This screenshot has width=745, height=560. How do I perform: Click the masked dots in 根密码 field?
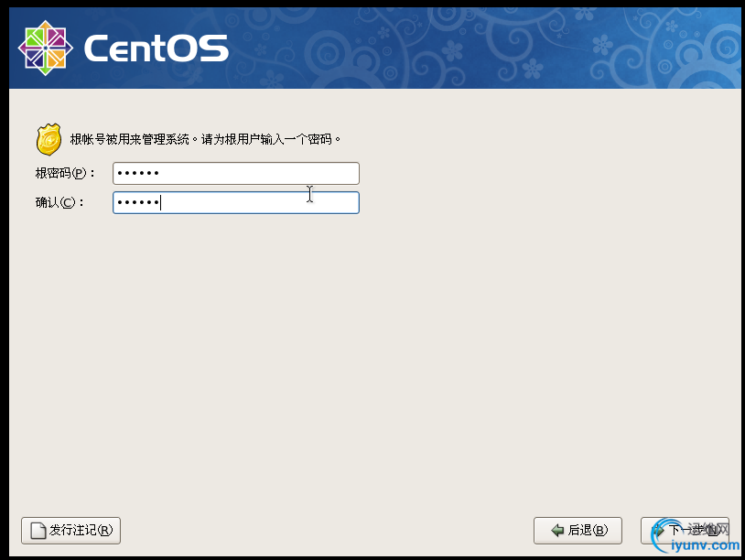(x=138, y=173)
